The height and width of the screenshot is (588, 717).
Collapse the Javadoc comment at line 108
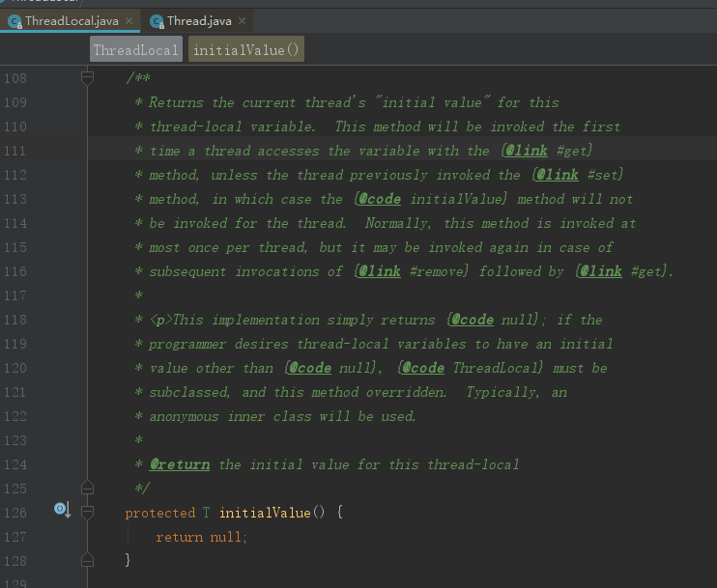point(87,78)
